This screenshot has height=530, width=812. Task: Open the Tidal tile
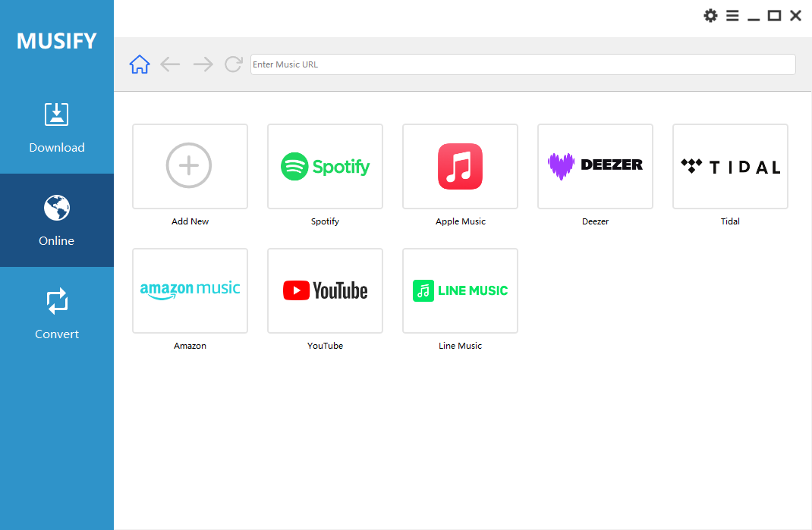click(x=730, y=166)
